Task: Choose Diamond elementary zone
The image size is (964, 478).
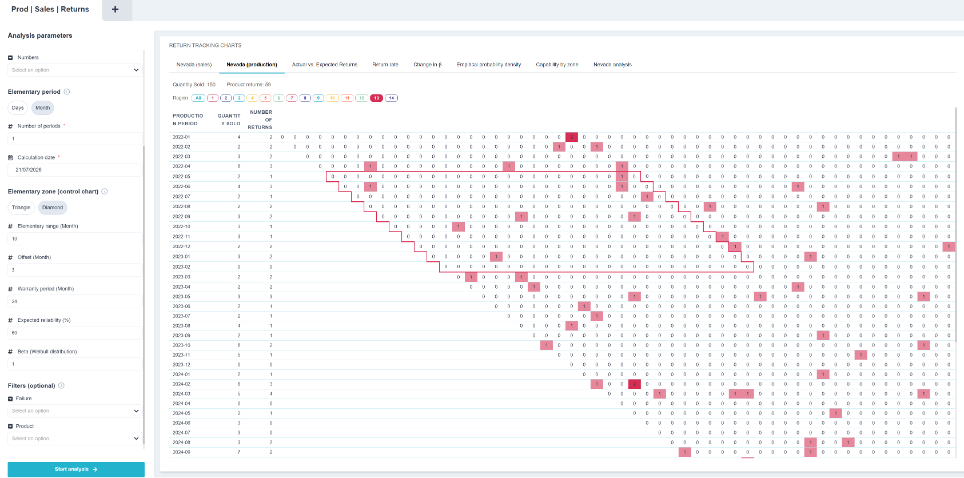Action: pos(53,207)
